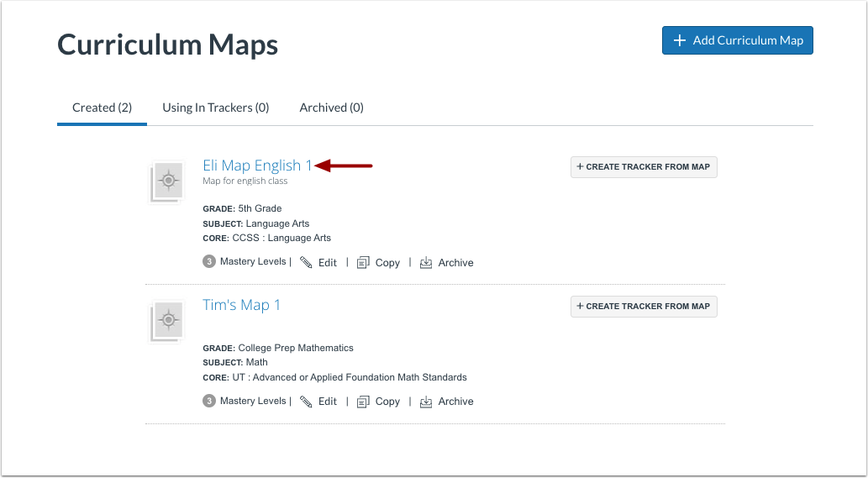Click the Copy icon for Eli Map English 1
Viewport: 868px width, 478px height.
pyautogui.click(x=363, y=262)
